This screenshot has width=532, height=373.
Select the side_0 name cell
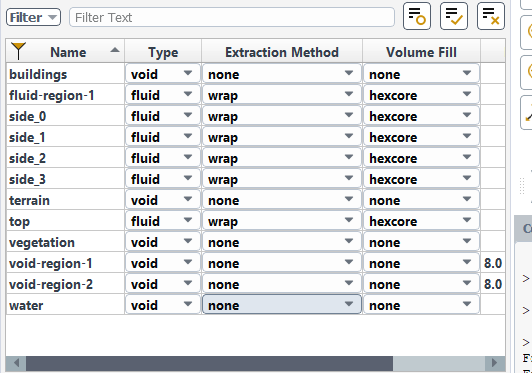click(x=65, y=116)
